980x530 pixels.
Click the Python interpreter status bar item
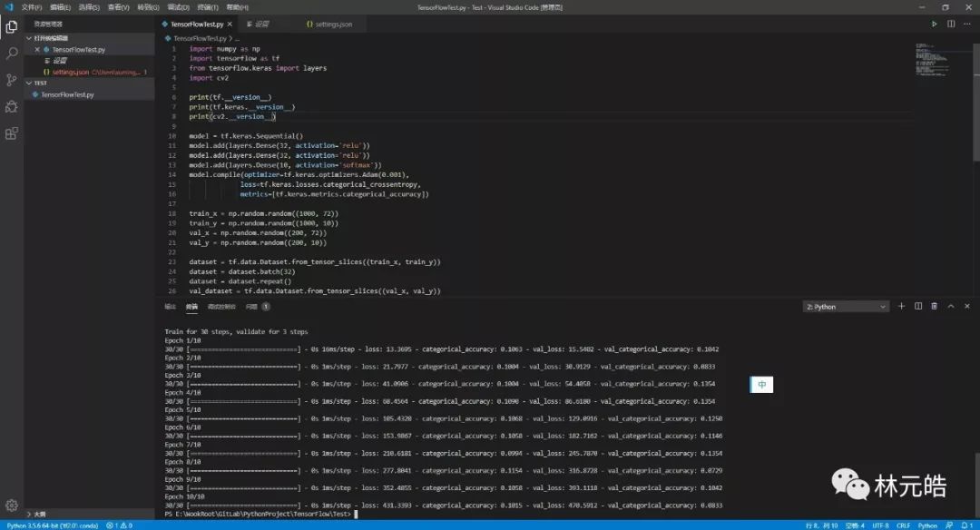click(53, 525)
